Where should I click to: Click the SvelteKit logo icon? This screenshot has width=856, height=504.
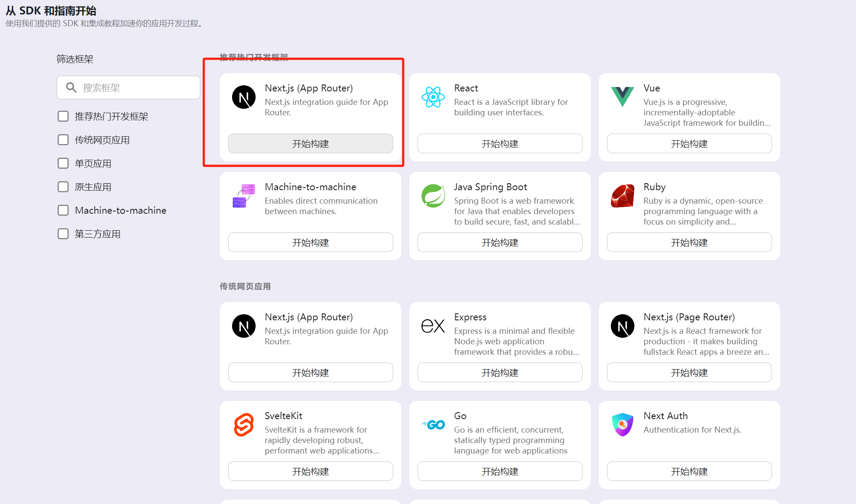click(x=244, y=425)
